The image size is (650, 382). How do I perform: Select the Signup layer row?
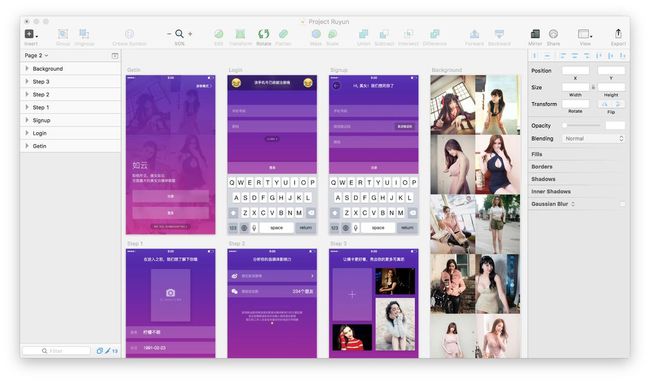coord(70,120)
